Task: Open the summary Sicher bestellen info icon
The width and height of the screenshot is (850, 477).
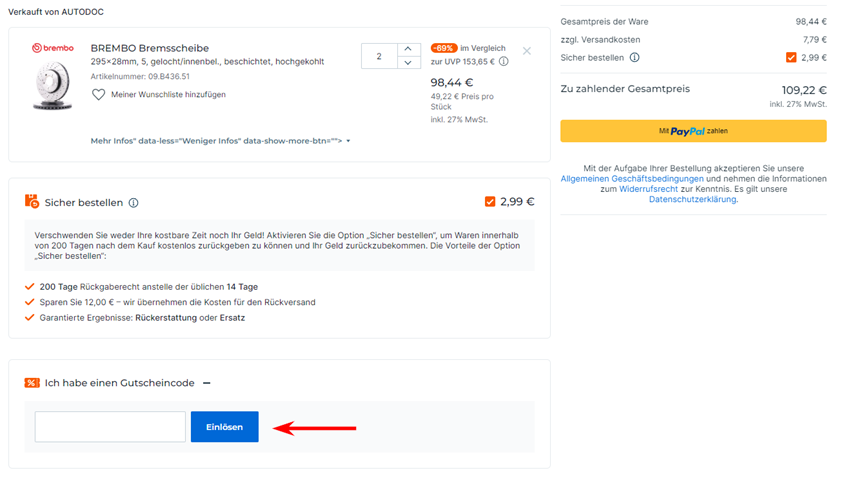Action: [634, 57]
